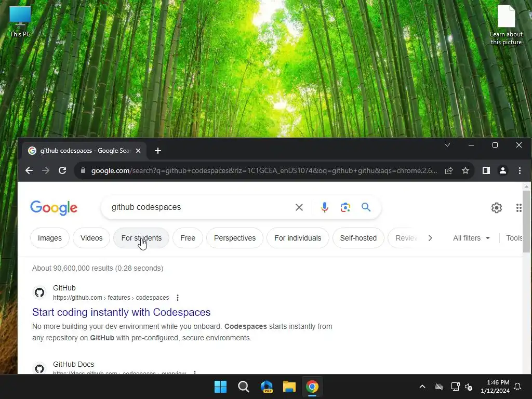
Task: Click the GitHub favicon of first result
Action: 39,292
